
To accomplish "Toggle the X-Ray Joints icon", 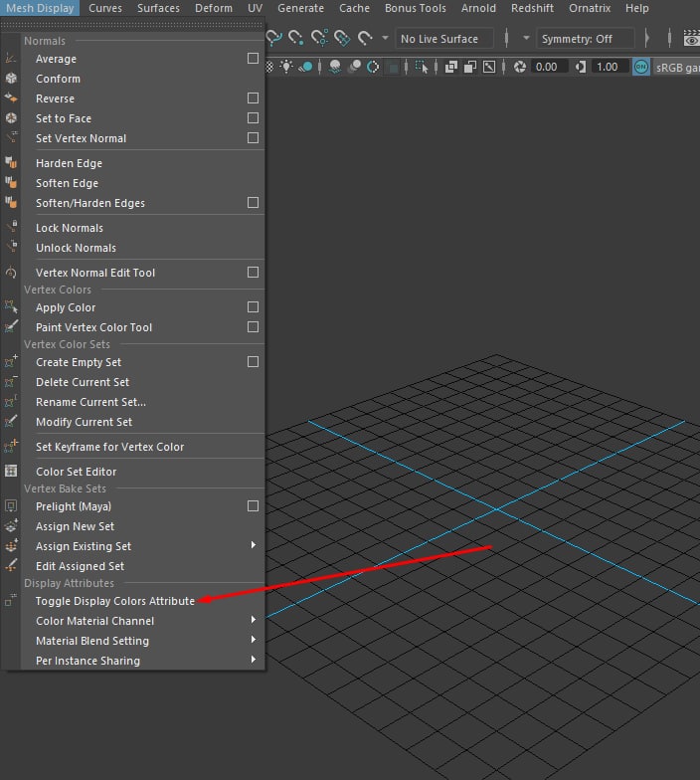I will 489,67.
